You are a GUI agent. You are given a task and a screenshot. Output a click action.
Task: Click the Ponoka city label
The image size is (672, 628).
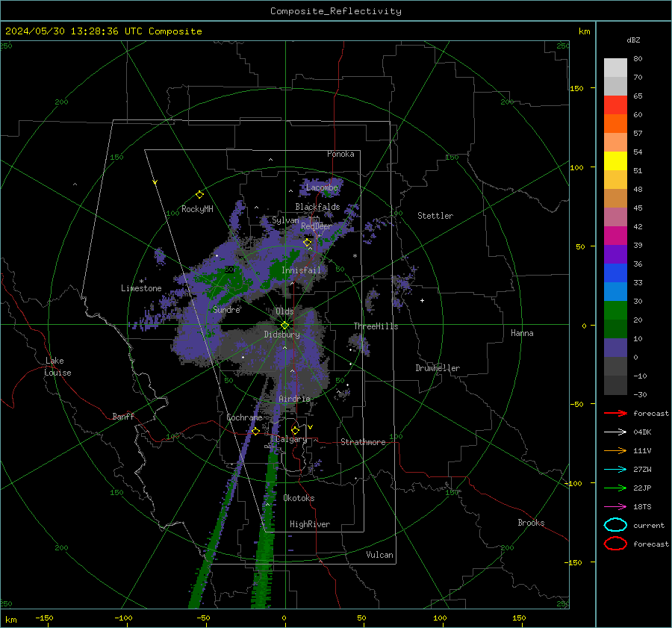[x=340, y=154]
